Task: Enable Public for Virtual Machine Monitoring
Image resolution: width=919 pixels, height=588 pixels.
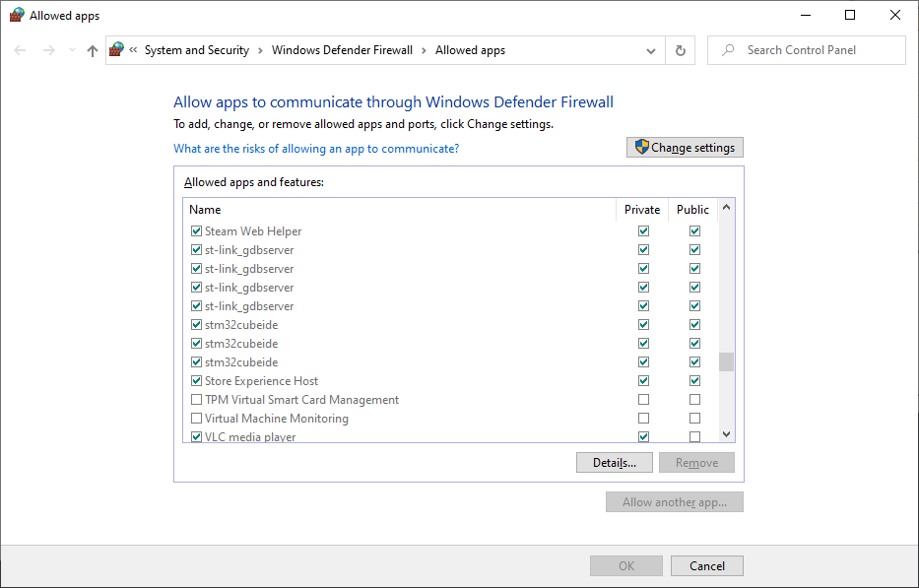Action: (x=694, y=419)
